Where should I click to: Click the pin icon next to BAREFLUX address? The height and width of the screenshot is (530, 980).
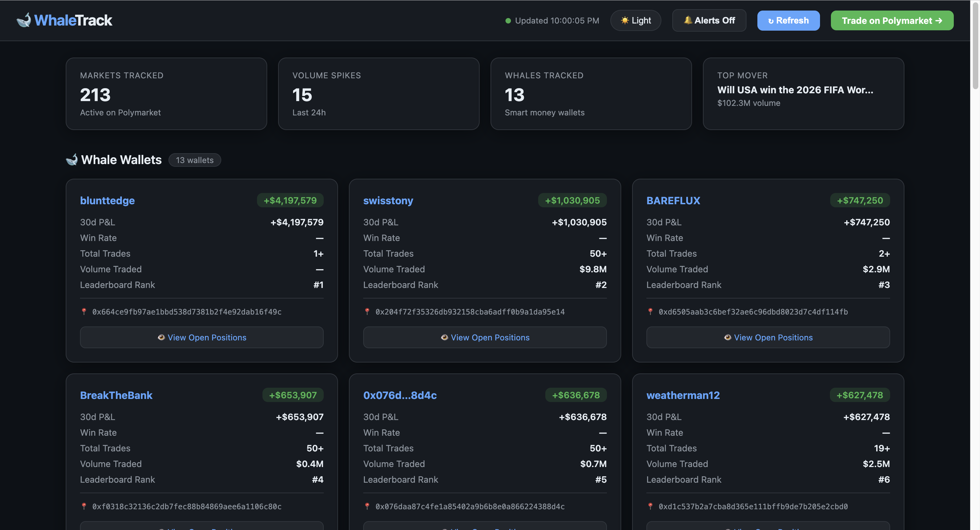click(x=650, y=311)
